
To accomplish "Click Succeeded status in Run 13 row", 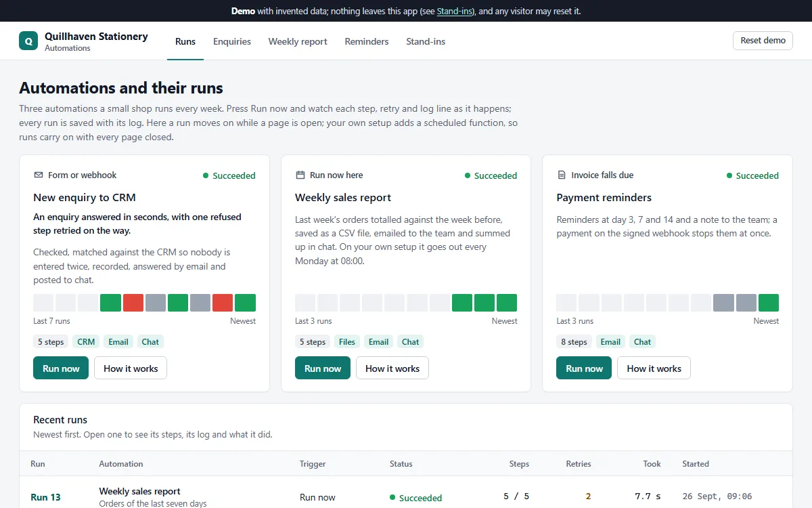I will pos(415,498).
